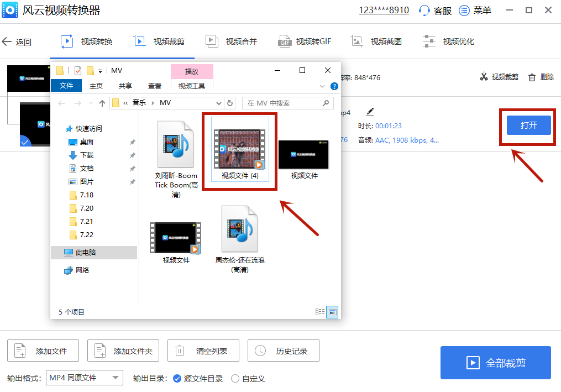Open the 历史记录 history button
Viewport: 561px width, 392px height.
point(284,351)
